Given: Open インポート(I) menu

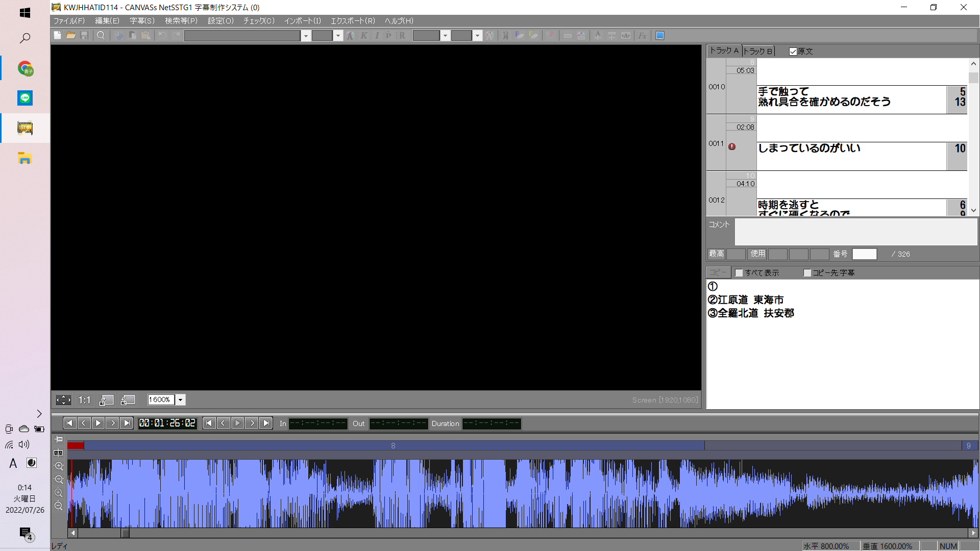Looking at the screenshot, I should [x=303, y=21].
